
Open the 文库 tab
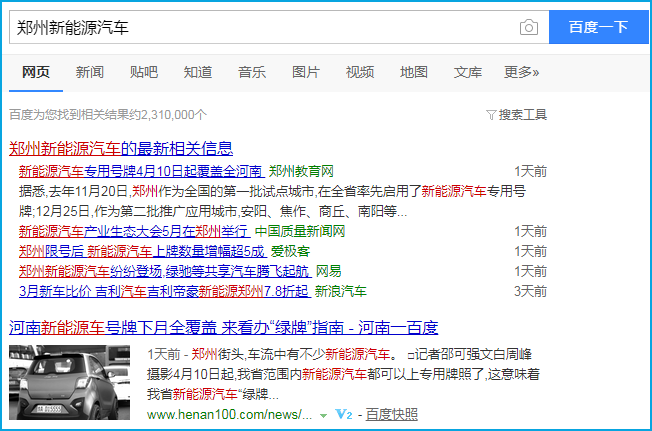[x=468, y=72]
